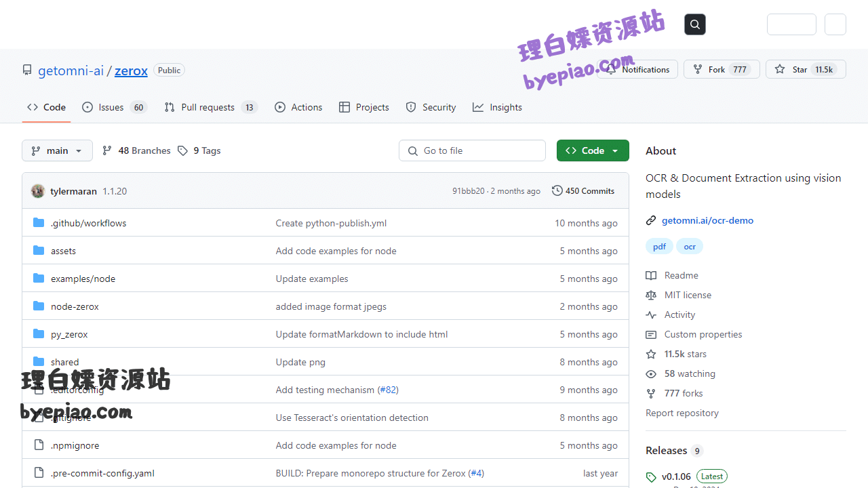Select the ocr topic tag
The height and width of the screenshot is (488, 868).
point(690,247)
